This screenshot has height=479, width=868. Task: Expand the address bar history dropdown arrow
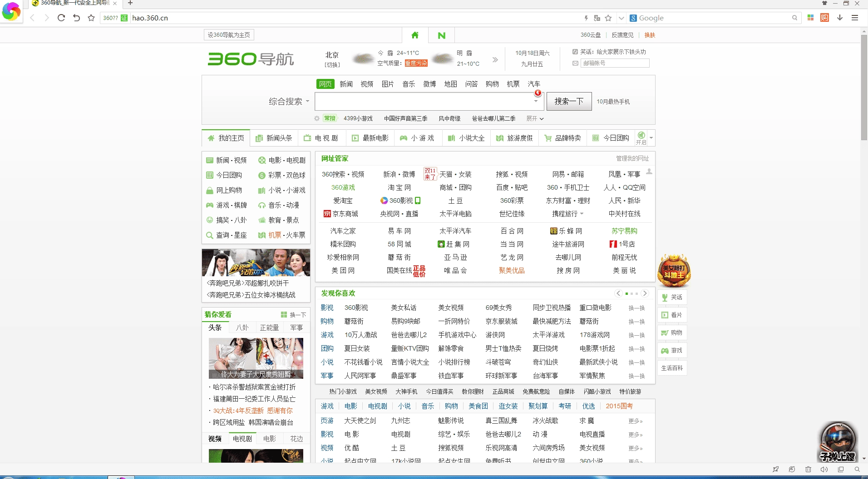[x=621, y=18]
